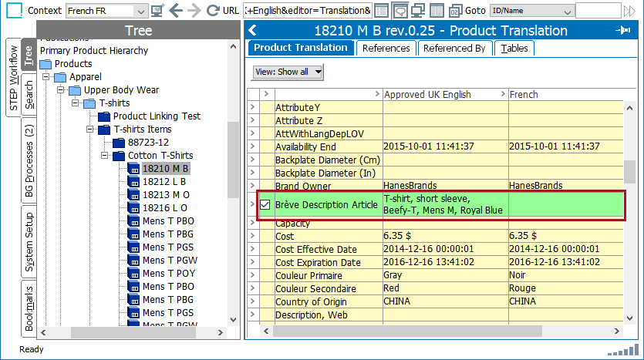The image size is (644, 360).
Task: Toggle checkbox for Brève Description Article row
Action: (x=265, y=205)
